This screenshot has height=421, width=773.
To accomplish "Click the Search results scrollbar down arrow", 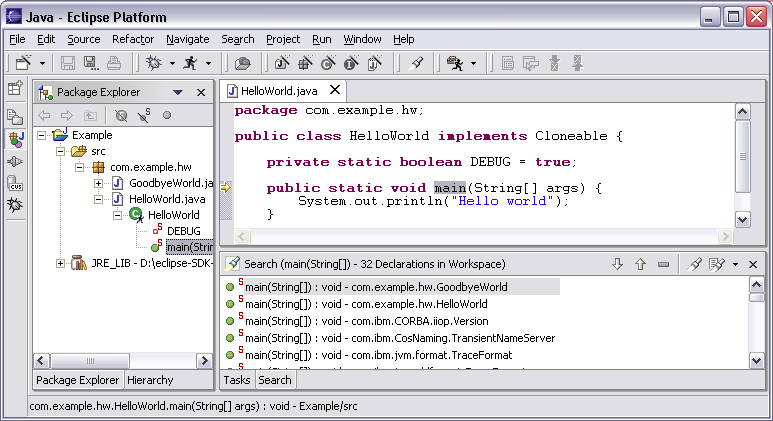I will click(758, 359).
